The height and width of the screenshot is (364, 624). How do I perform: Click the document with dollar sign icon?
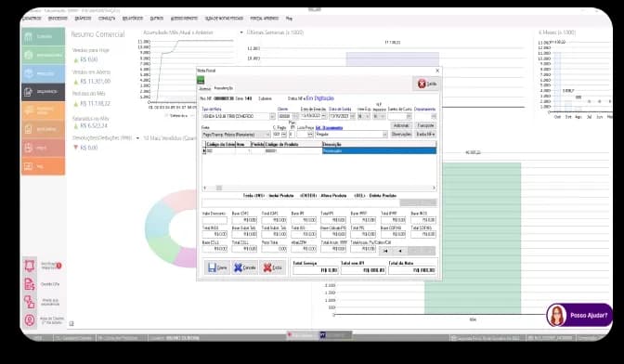tap(30, 284)
